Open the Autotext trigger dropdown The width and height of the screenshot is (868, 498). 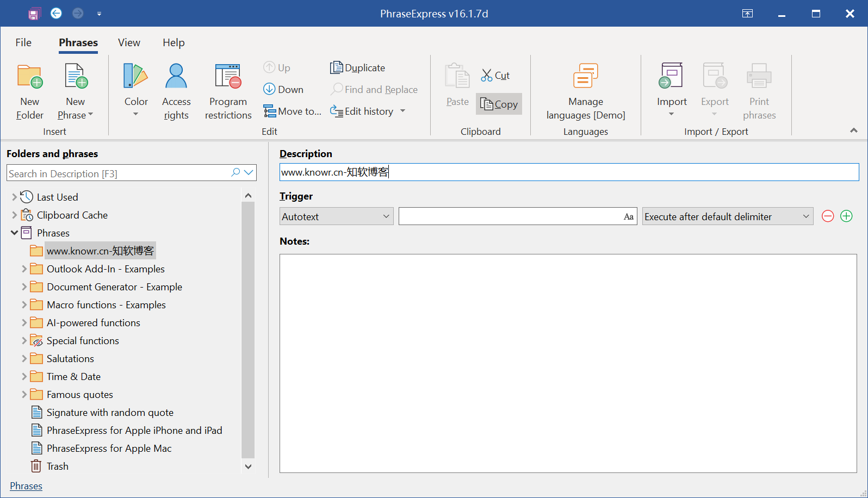pos(336,216)
